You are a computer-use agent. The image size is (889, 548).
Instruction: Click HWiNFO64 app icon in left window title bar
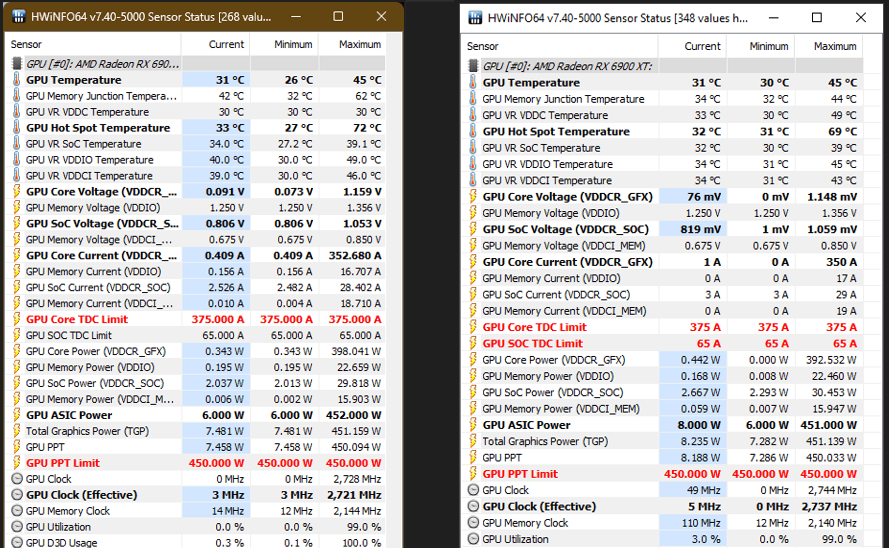click(19, 16)
